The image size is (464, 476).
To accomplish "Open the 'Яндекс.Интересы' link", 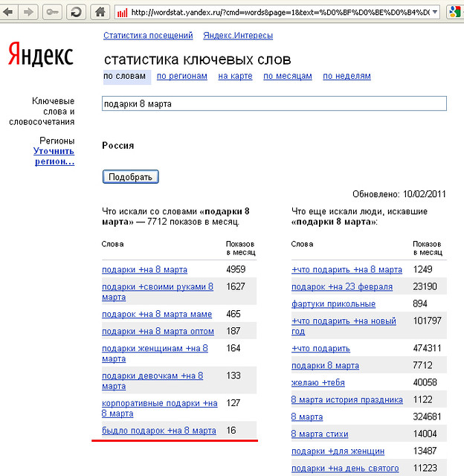I will pos(238,36).
